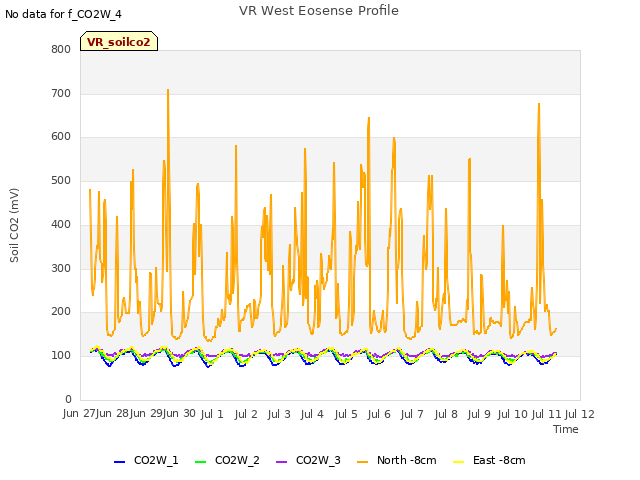The height and width of the screenshot is (480, 640).
Task: Click the CO2W_1 legend label
Action: [x=156, y=460]
